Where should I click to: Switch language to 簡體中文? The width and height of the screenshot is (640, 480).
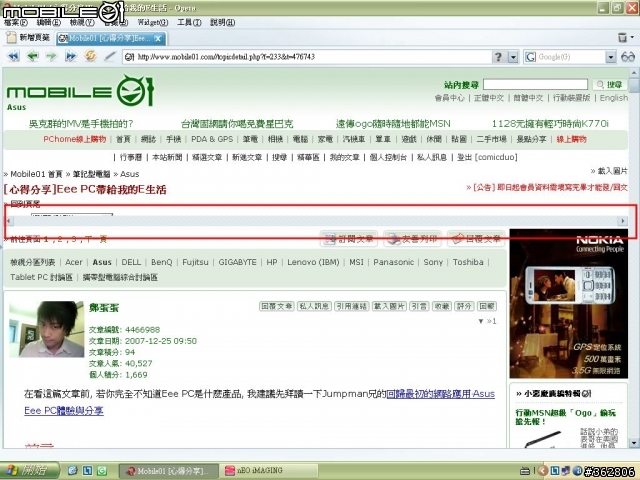coord(528,98)
